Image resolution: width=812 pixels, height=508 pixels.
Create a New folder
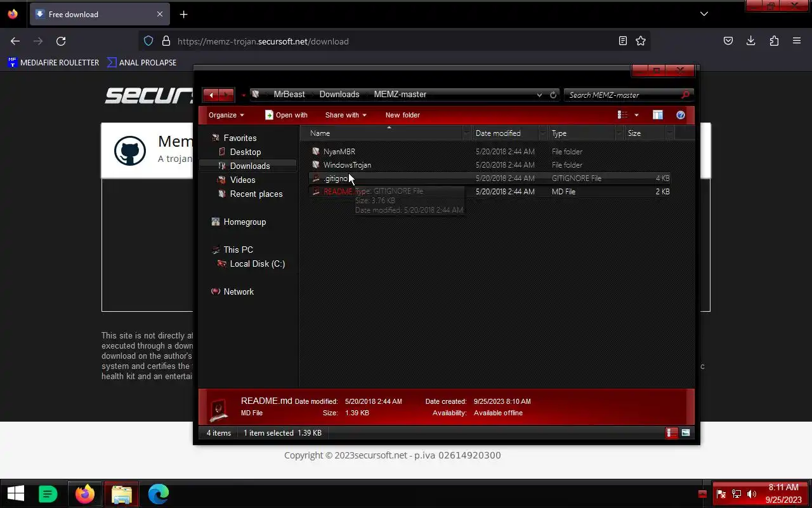[x=403, y=115]
